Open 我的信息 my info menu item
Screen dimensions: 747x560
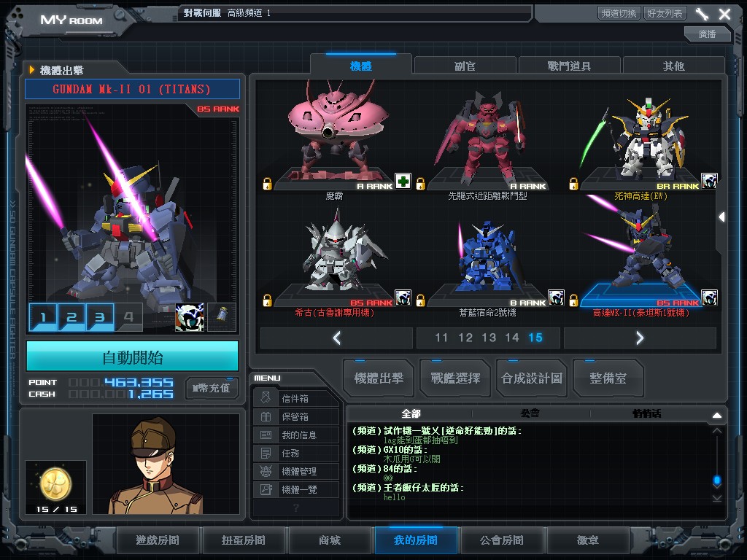296,435
